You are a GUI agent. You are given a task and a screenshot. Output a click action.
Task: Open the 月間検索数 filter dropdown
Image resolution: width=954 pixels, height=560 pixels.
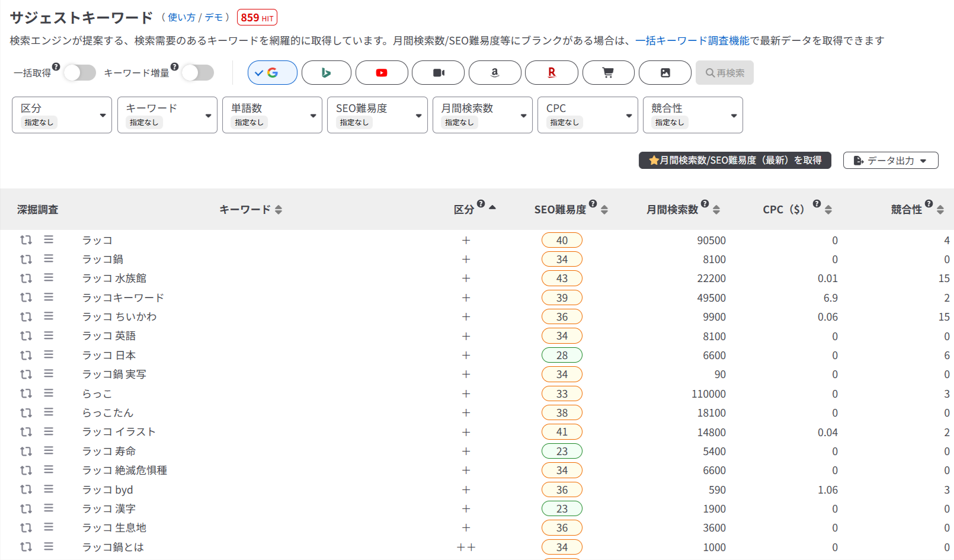[482, 115]
